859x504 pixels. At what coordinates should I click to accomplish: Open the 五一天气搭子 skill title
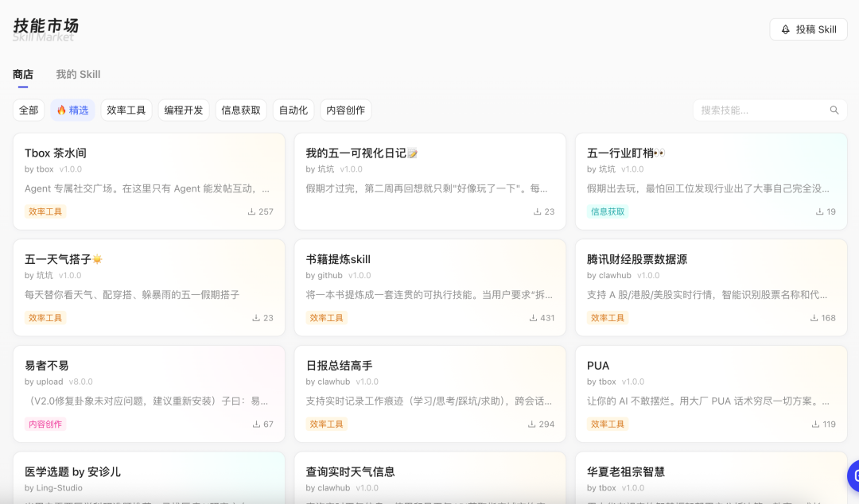pyautogui.click(x=64, y=260)
